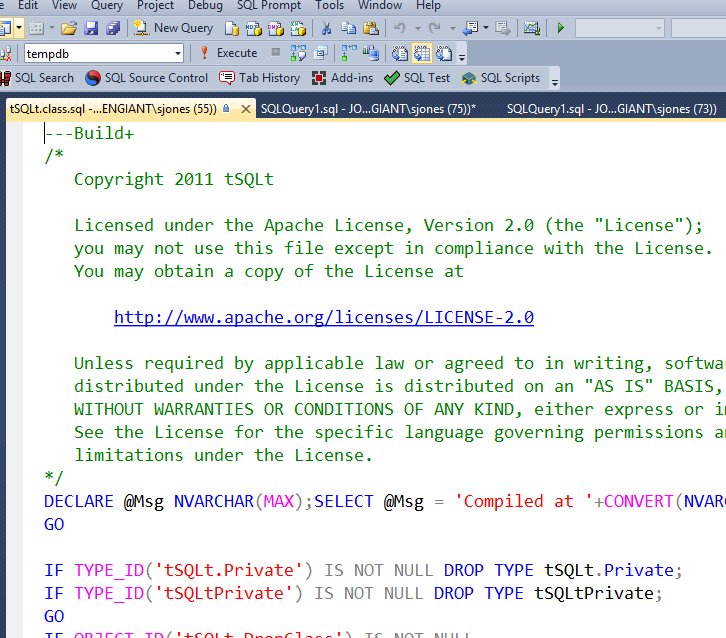
Task: Select Results to File mode
Action: [x=444, y=53]
